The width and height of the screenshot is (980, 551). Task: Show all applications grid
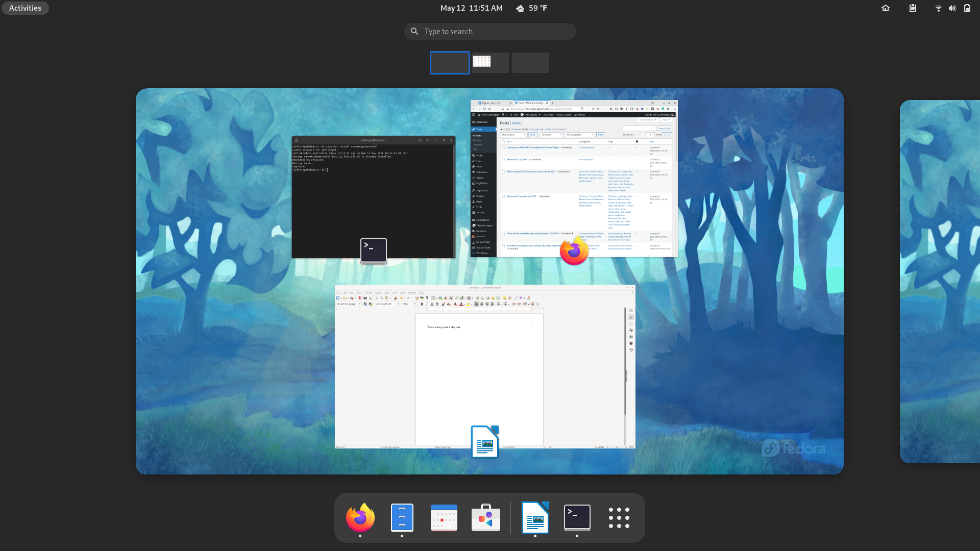(619, 518)
